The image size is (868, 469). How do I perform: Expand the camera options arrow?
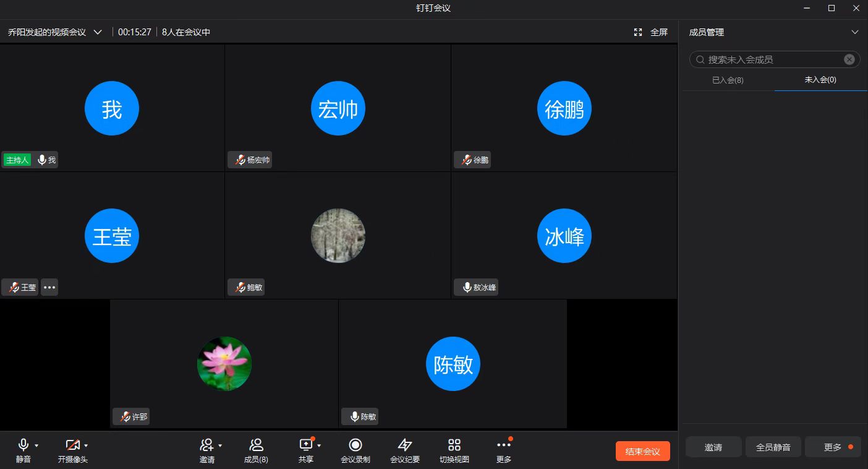[x=86, y=445]
